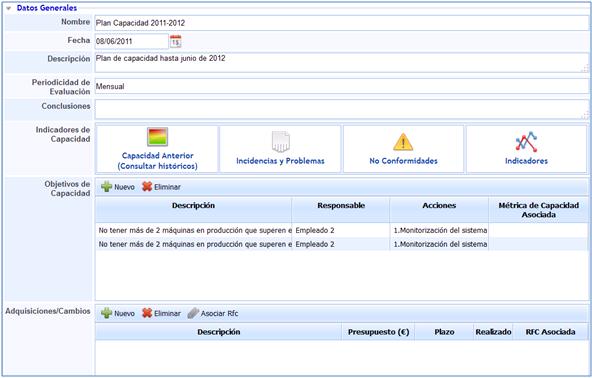
Task: Add new item in Adquisiciones/Cambios
Action: pos(118,313)
